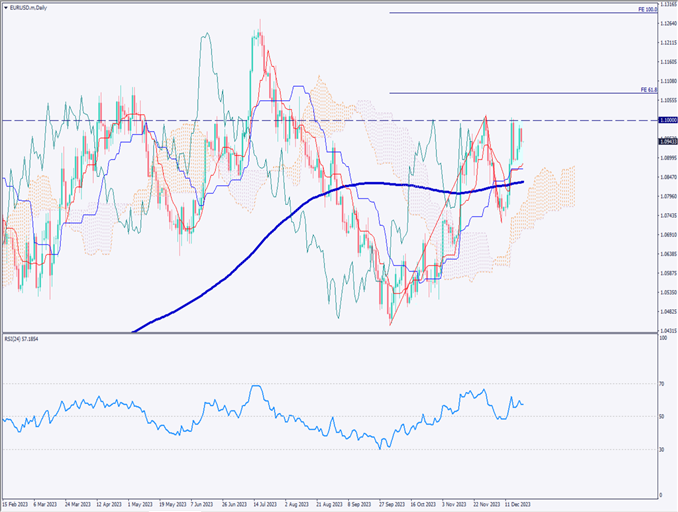Click the 11 Dec 2023 date label
Viewport: 678px width, 512px height.
click(x=518, y=505)
